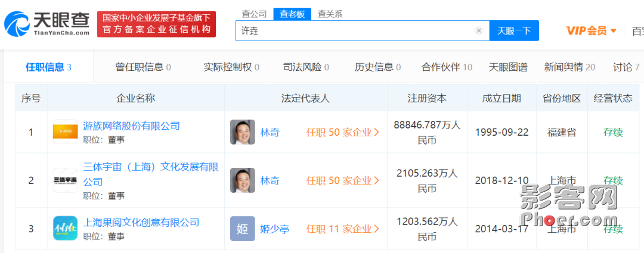The width and height of the screenshot is (644, 253).
Task: Click the 林奇 name link in row 2
Action: [x=270, y=180]
